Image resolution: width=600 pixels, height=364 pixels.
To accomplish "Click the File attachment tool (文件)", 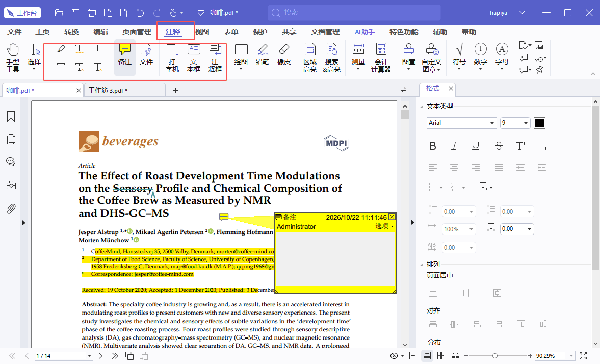I will click(146, 55).
